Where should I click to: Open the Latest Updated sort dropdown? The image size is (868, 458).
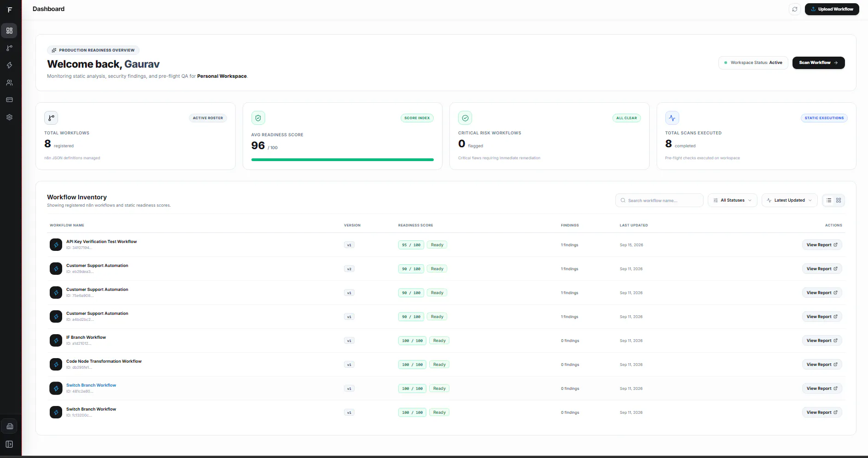click(790, 200)
